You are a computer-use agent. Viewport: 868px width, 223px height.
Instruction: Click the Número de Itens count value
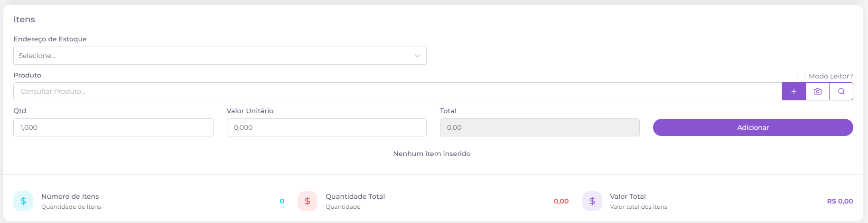282,201
